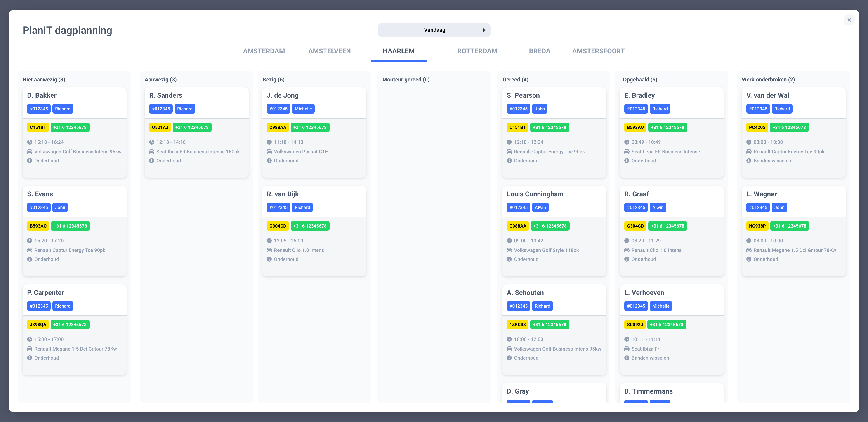Image resolution: width=868 pixels, height=422 pixels.
Task: Click info icon on D. Bakker card
Action: click(30, 161)
